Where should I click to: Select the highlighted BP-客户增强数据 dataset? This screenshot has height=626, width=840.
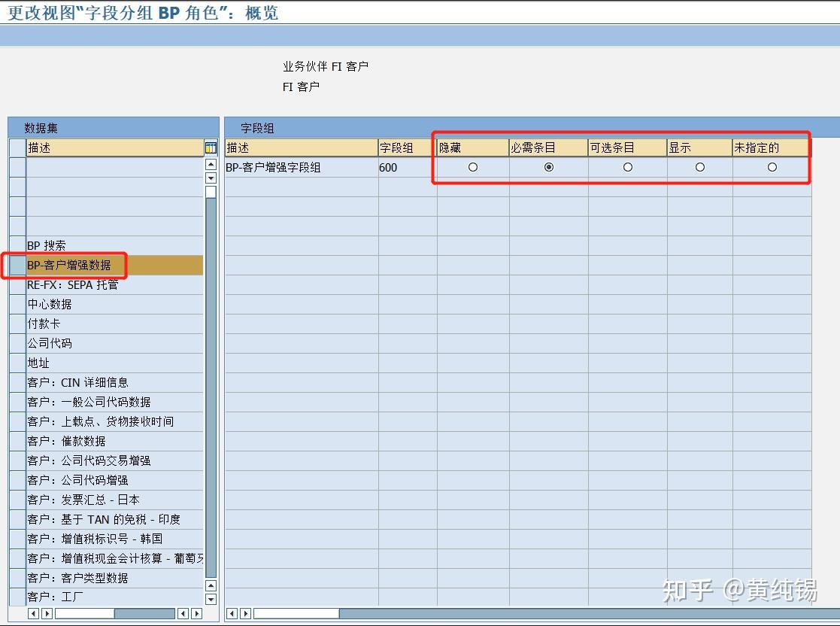(75, 265)
